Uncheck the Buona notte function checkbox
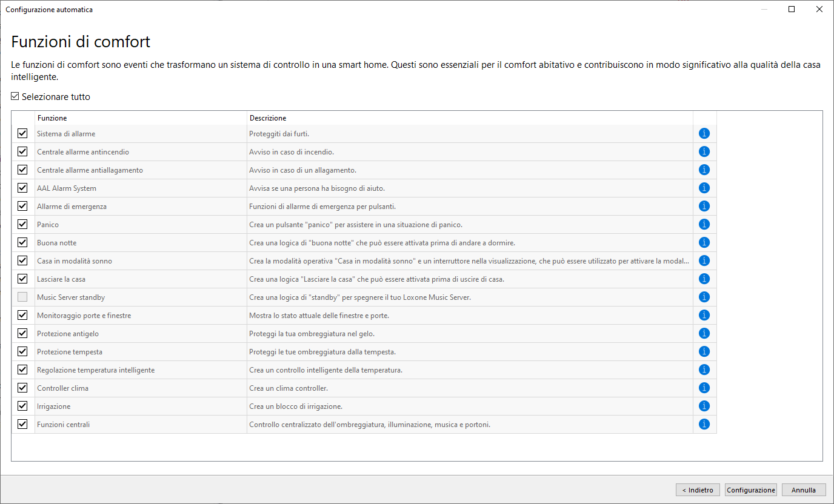 [x=22, y=242]
